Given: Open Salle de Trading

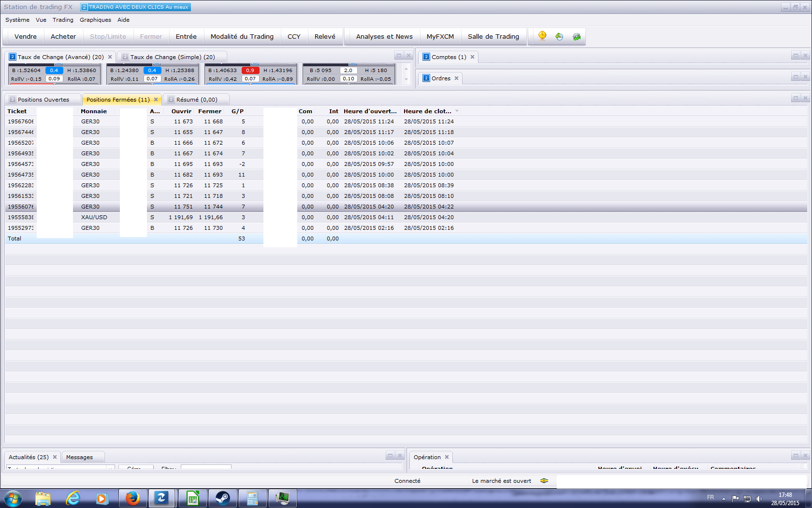Looking at the screenshot, I should coord(493,36).
